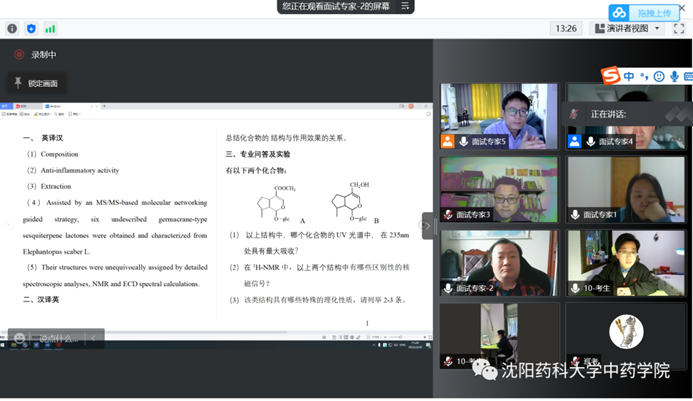Viewport: 693px width, 401px height.
Task: Click the Sogou input S logo
Action: 610,76
